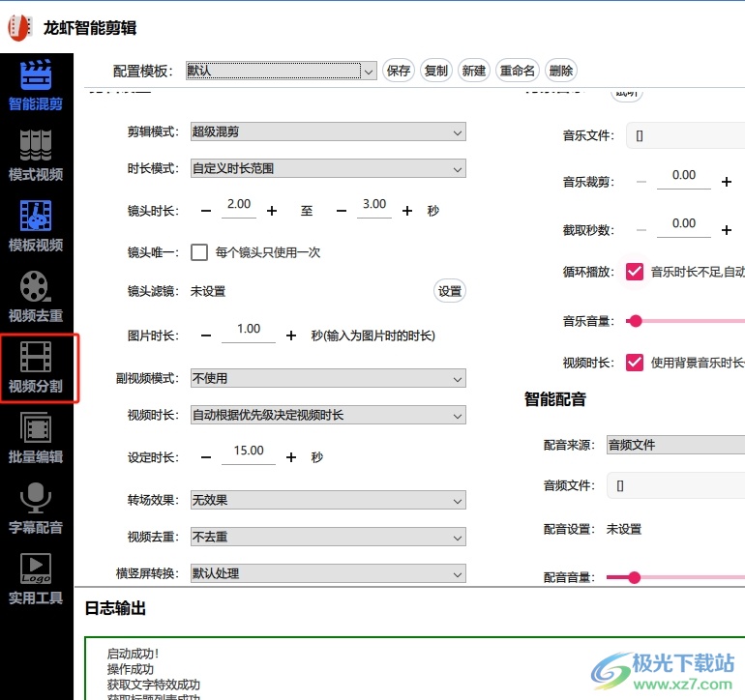
Task: Click the 设置 button for 镜头滤镜
Action: point(449,291)
